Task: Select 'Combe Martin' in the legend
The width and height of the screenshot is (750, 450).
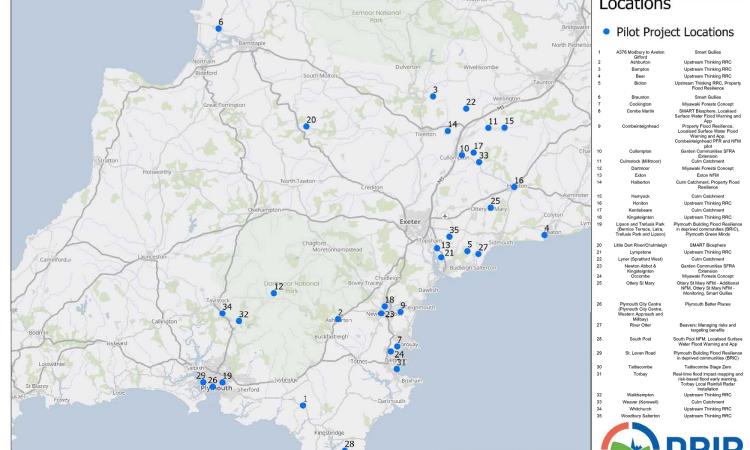Action: point(640,111)
